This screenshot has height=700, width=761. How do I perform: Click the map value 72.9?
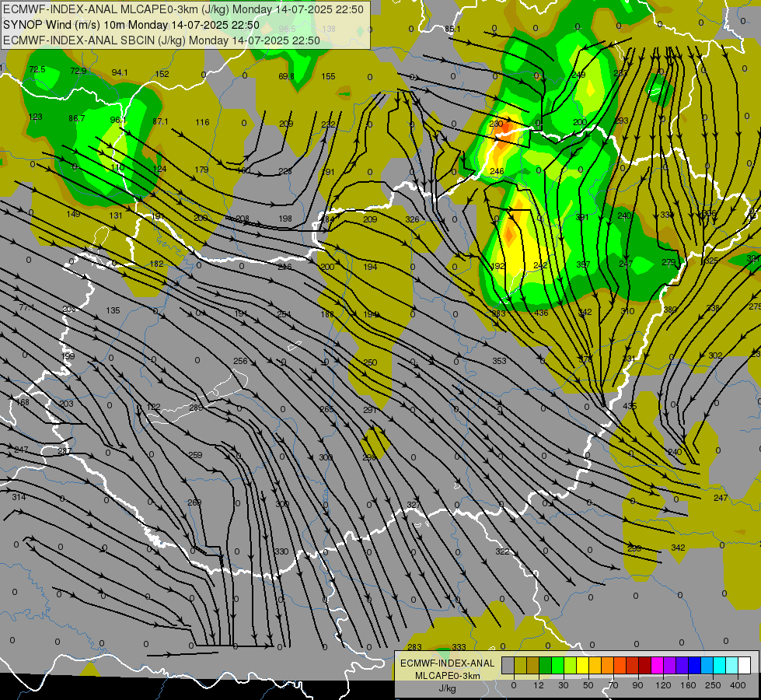click(79, 71)
